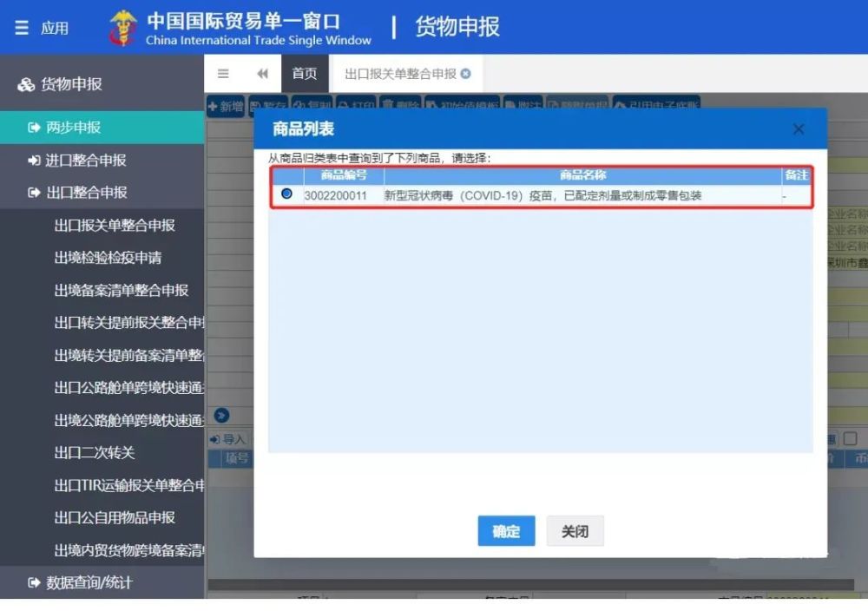Viewport: 868px width, 611px height.
Task: Select radio button for code 3002200011
Action: coord(286,194)
